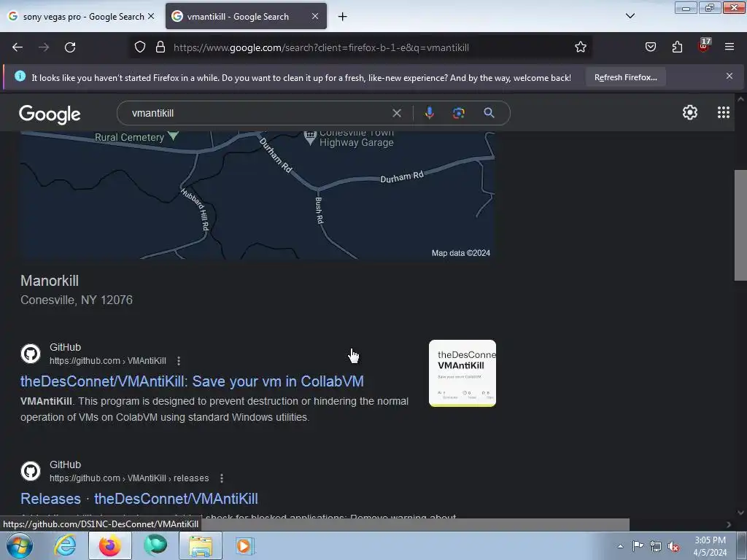Start voice search with the microphone icon
747x560 pixels.
coord(429,113)
